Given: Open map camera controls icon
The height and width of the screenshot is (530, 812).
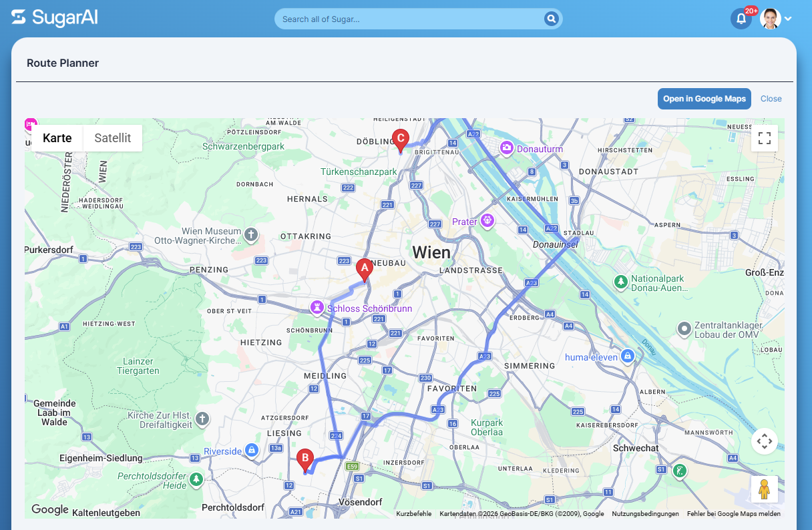Looking at the screenshot, I should tap(765, 441).
